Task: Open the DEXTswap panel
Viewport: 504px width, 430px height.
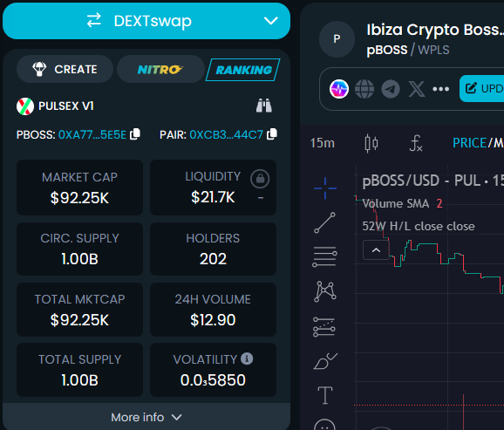Action: pyautogui.click(x=146, y=21)
